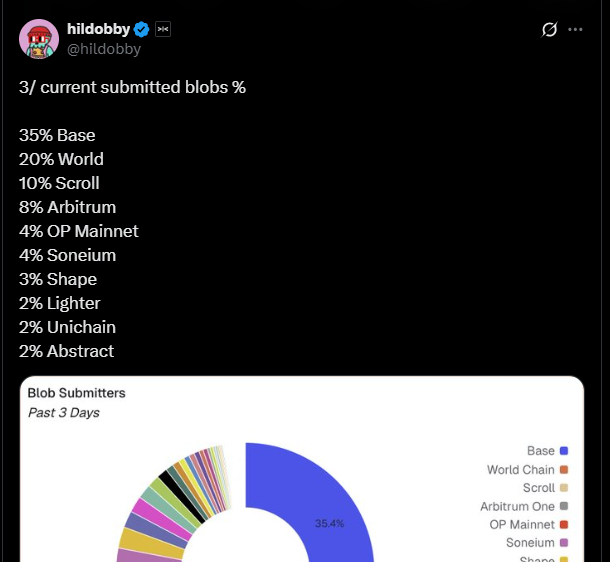Toggle Scroll legend swatch

tap(564, 488)
